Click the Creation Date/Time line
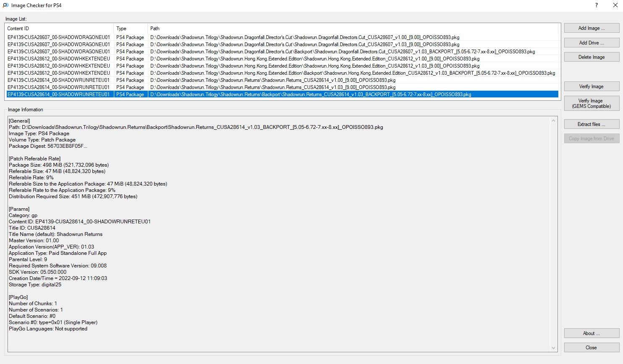The image size is (623, 364). coord(58,278)
